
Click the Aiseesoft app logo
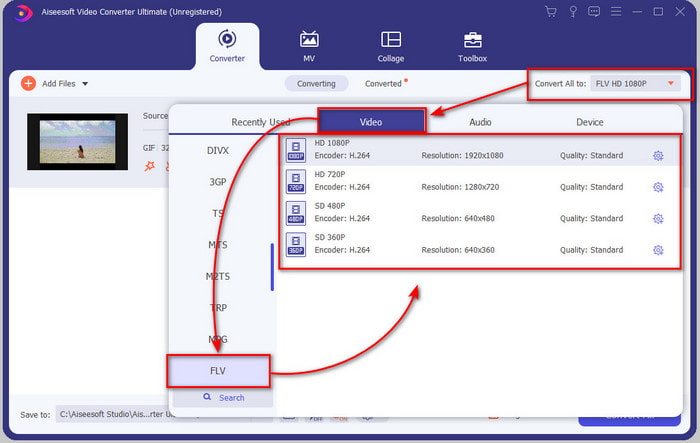coord(23,13)
